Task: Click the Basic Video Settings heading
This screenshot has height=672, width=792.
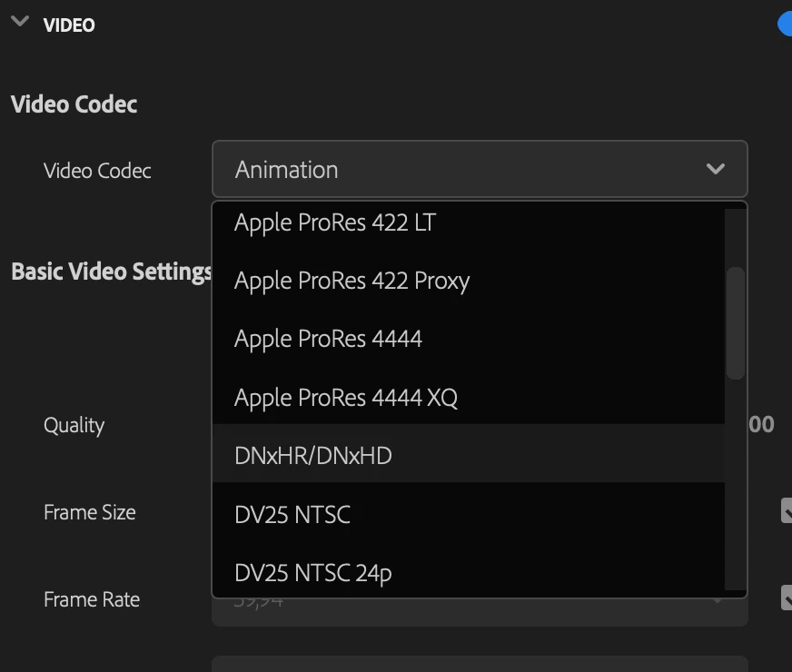Action: tap(112, 272)
